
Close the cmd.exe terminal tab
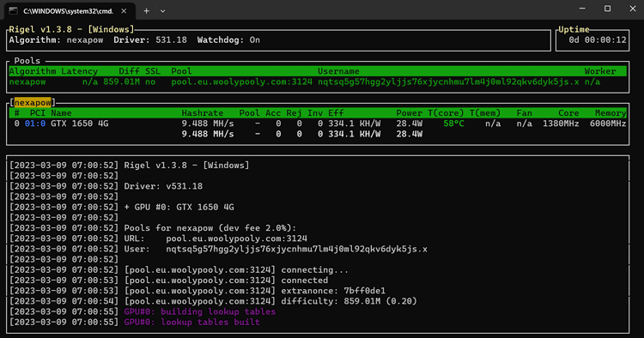pyautogui.click(x=124, y=11)
